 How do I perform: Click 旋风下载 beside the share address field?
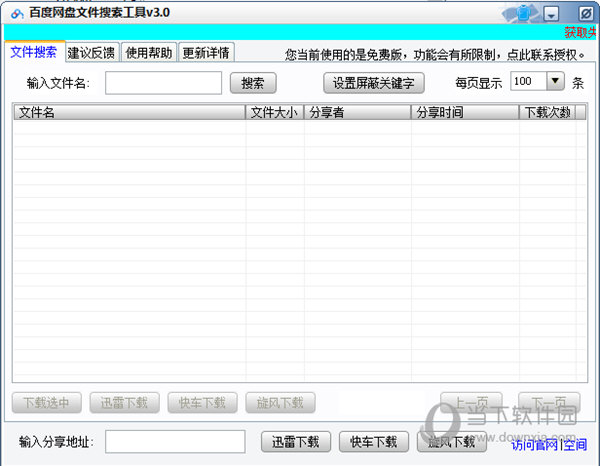452,442
